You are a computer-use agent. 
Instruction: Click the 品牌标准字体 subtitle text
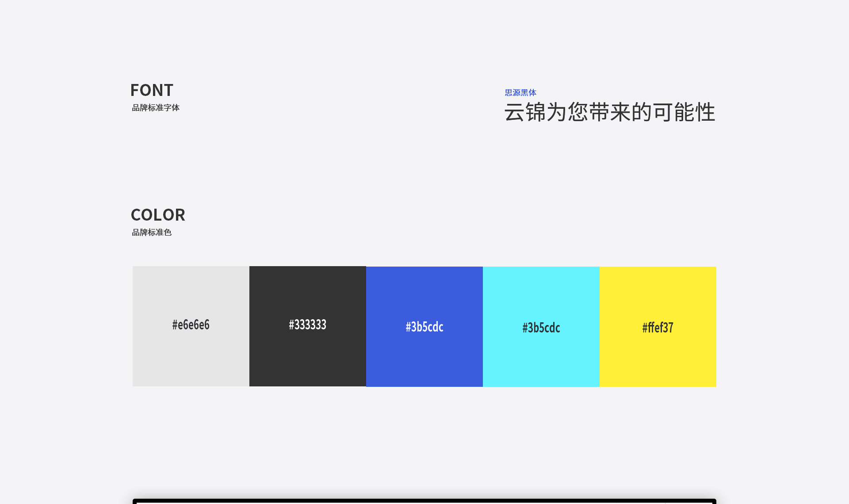coord(156,107)
